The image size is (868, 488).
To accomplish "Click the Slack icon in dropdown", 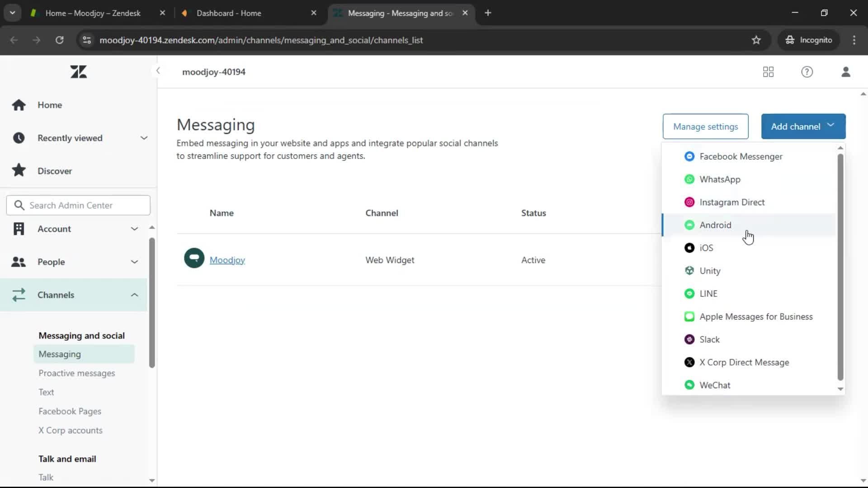I will tap(689, 339).
